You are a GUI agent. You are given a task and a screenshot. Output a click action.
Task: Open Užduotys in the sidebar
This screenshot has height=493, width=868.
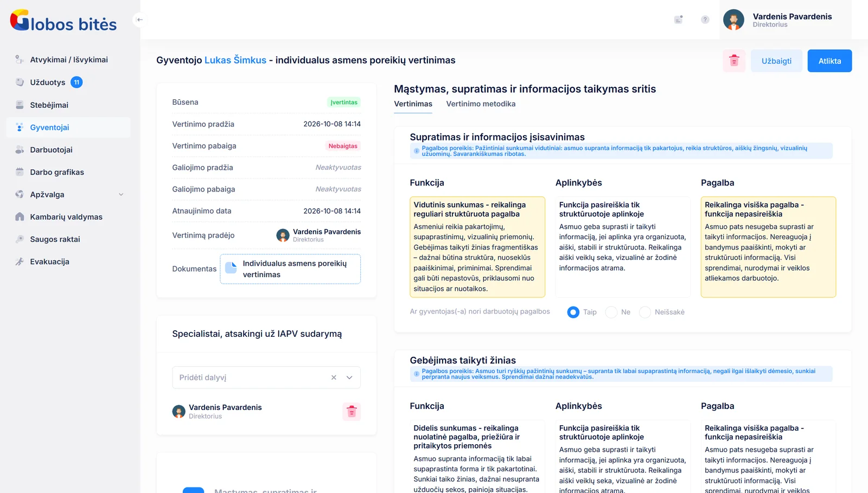point(68,82)
